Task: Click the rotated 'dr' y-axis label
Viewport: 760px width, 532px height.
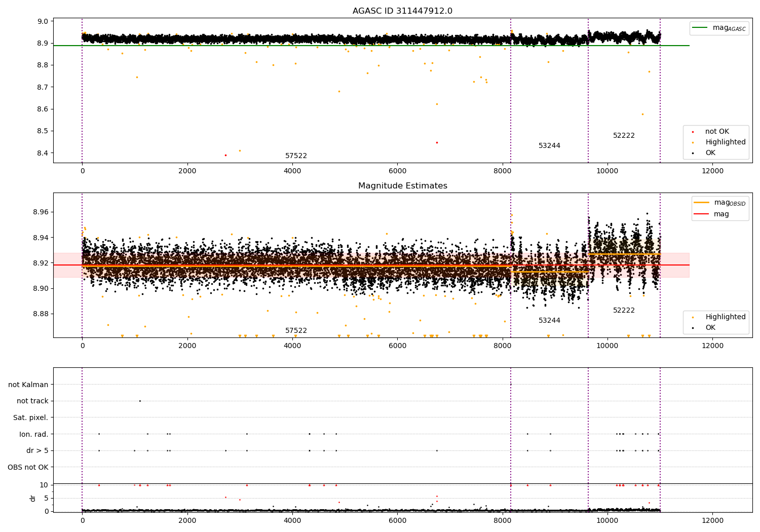Action: (x=33, y=498)
